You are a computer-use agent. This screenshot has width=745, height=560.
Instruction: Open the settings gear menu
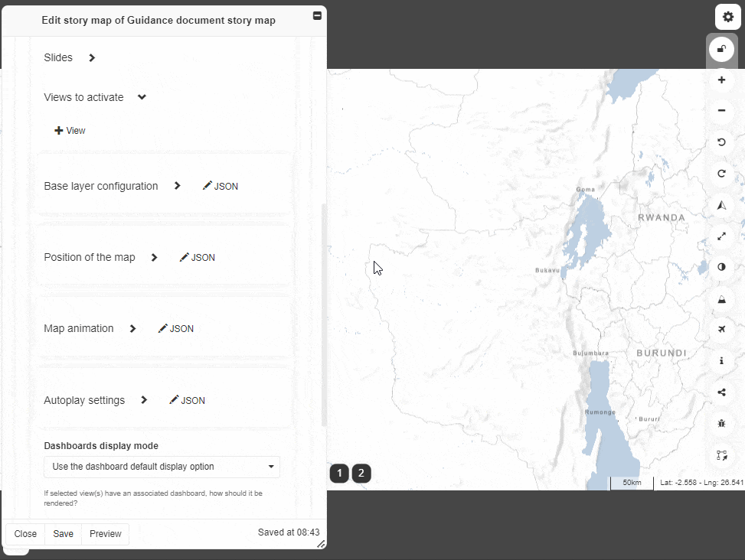[727, 17]
